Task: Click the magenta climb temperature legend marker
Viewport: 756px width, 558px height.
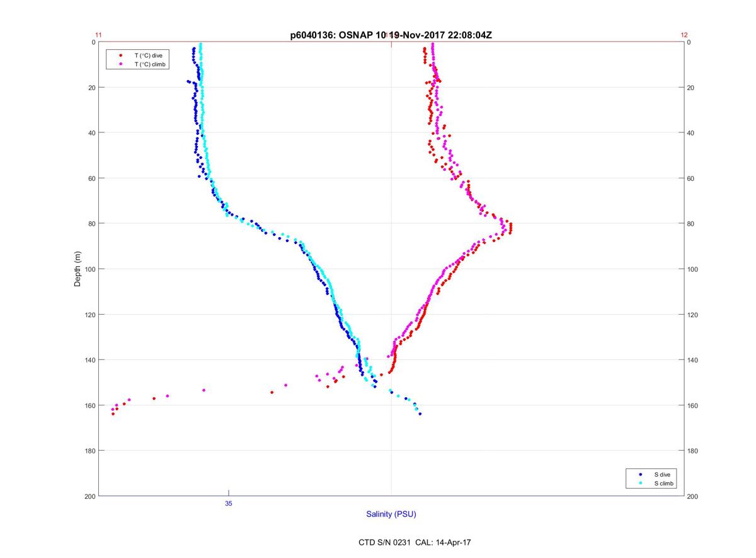Action: pos(120,64)
